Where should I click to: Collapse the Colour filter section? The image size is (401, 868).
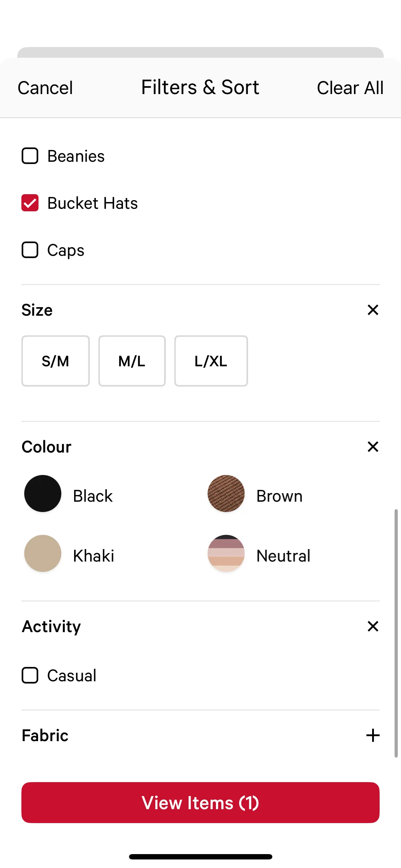pyautogui.click(x=372, y=447)
